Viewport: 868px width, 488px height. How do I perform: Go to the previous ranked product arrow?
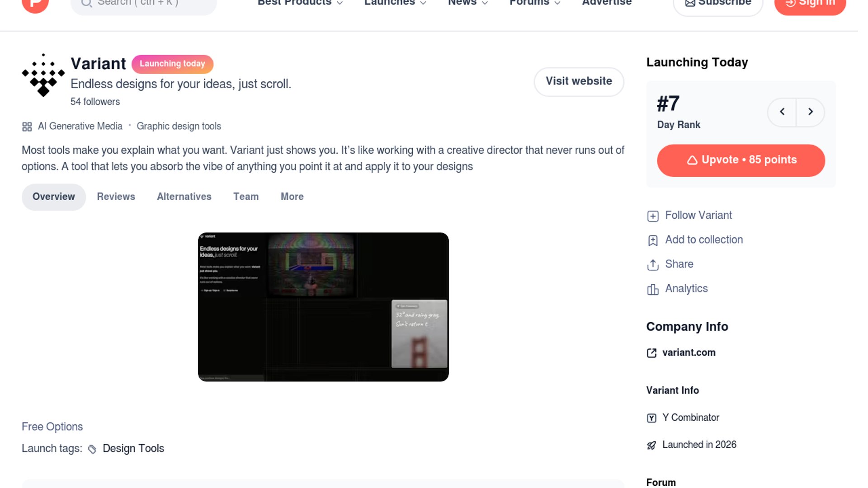782,112
